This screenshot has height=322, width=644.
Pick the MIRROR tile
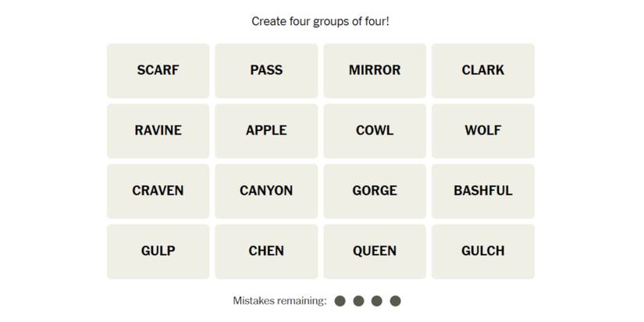point(375,70)
